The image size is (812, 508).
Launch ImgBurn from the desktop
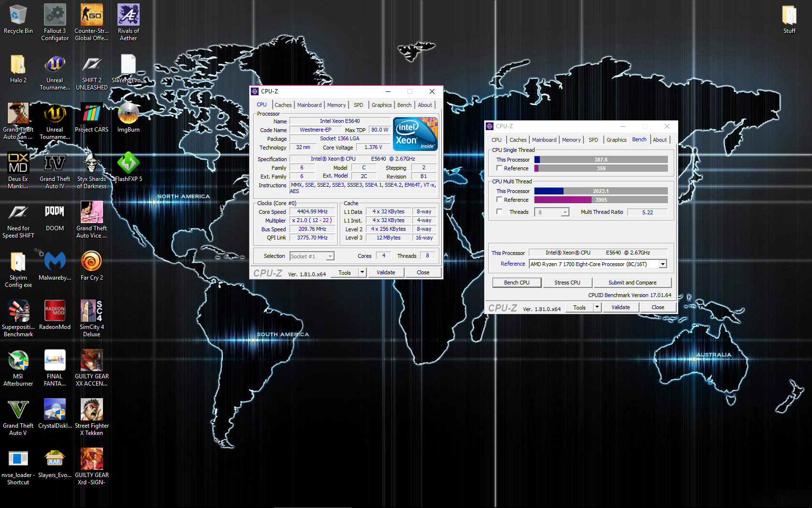pyautogui.click(x=129, y=118)
